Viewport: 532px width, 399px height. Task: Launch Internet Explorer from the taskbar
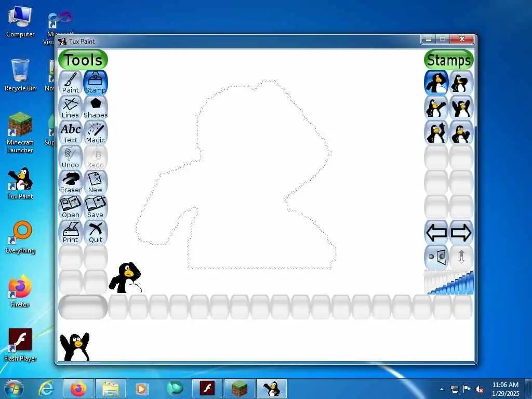point(46,389)
